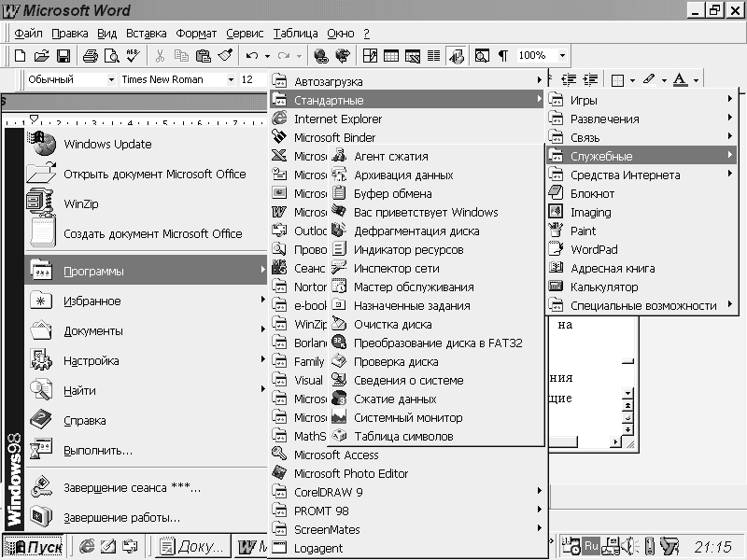Choose Выполнить... in Start menu
747x560 pixels.
146,450
